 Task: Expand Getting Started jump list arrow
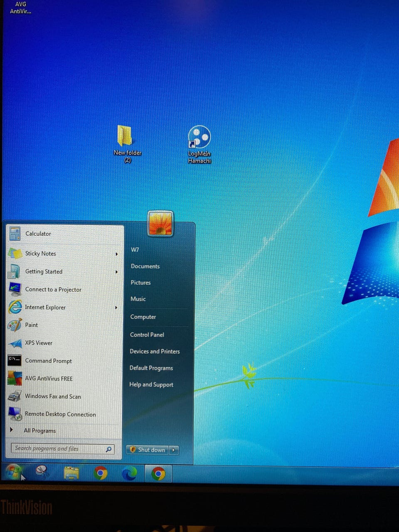(x=116, y=272)
